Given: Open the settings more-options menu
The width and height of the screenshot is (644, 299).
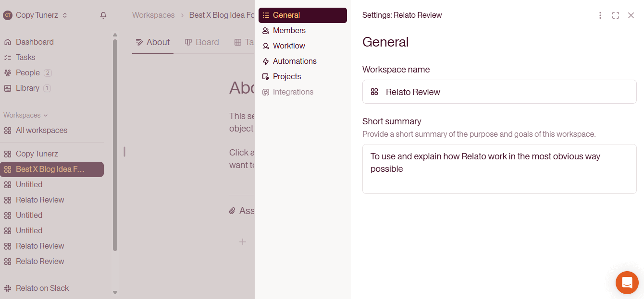Looking at the screenshot, I should 600,15.
